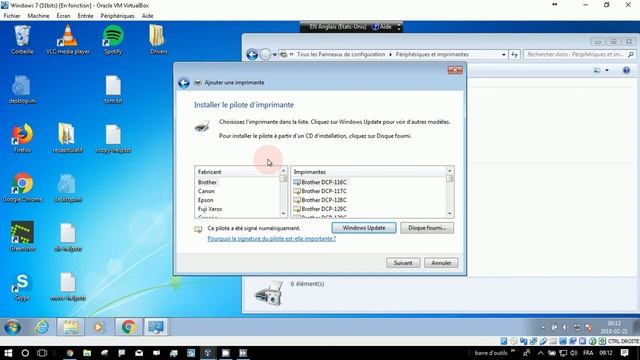Click search field in Périphériques et imprimantes

coord(580,54)
